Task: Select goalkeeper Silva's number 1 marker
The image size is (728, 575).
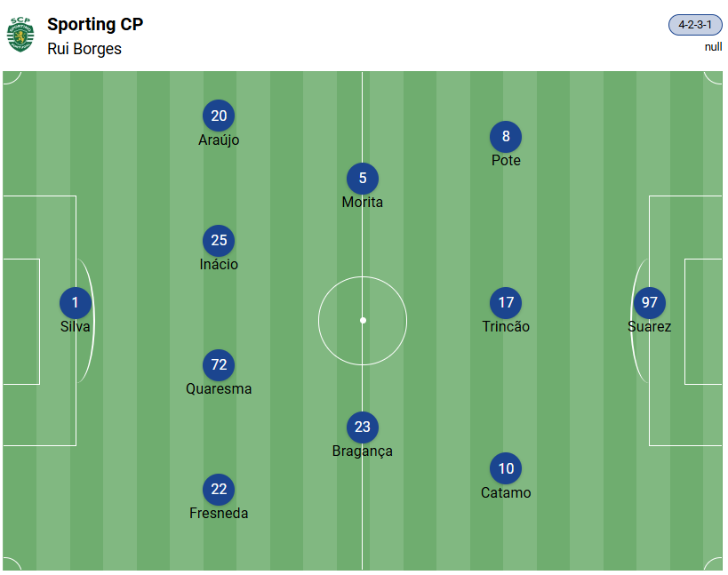Action: (76, 303)
